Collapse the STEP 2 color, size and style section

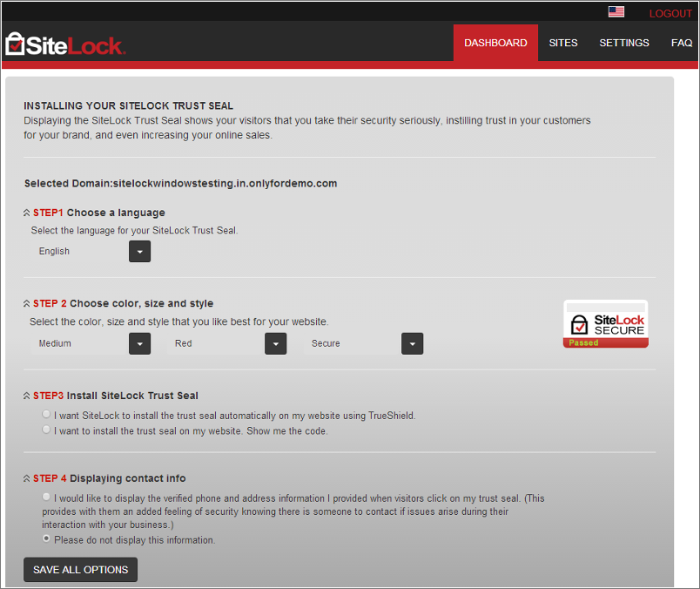(26, 304)
